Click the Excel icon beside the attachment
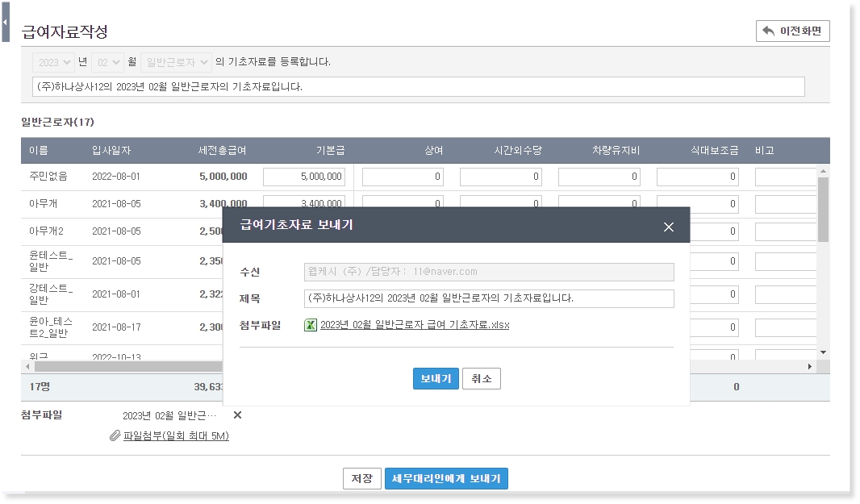860x504 pixels. point(310,325)
